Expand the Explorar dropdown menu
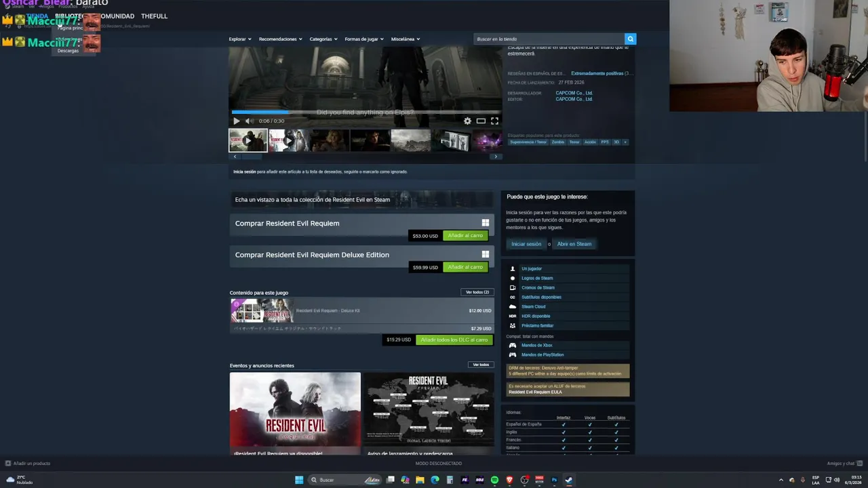Image resolution: width=868 pixels, height=488 pixels. (240, 39)
